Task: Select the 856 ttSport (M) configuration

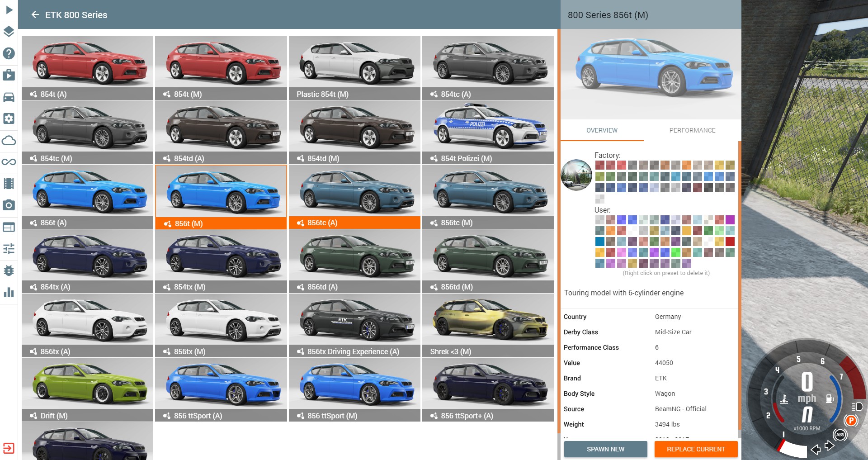Action: pos(354,389)
